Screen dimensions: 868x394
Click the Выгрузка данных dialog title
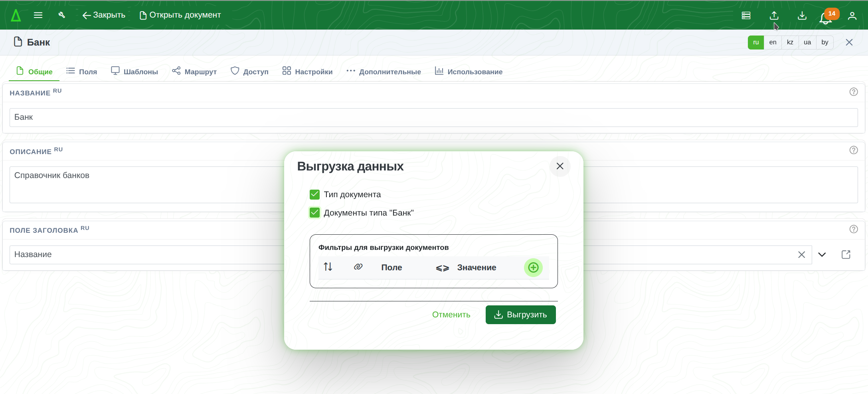point(350,166)
